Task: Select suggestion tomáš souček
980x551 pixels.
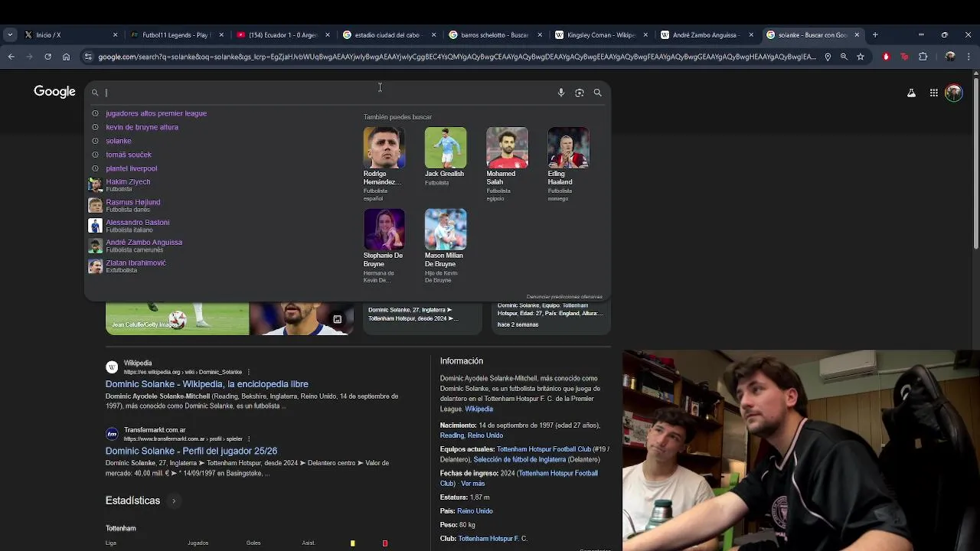Action: (x=129, y=155)
